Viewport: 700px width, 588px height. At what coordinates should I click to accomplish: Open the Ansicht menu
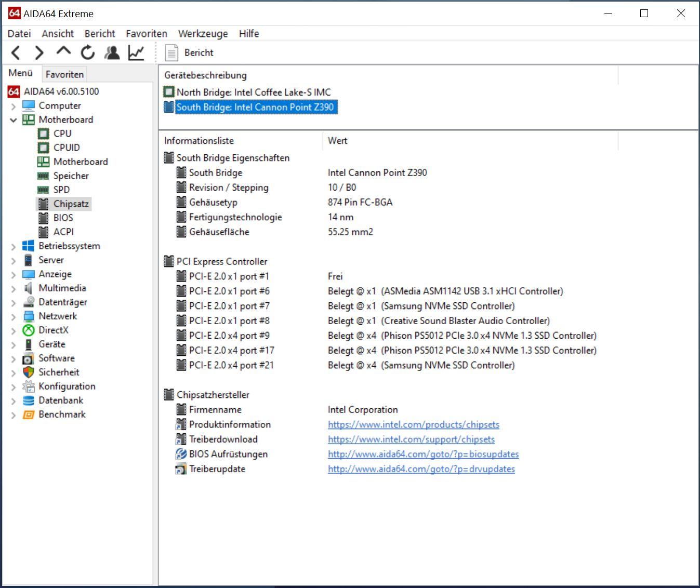[58, 34]
